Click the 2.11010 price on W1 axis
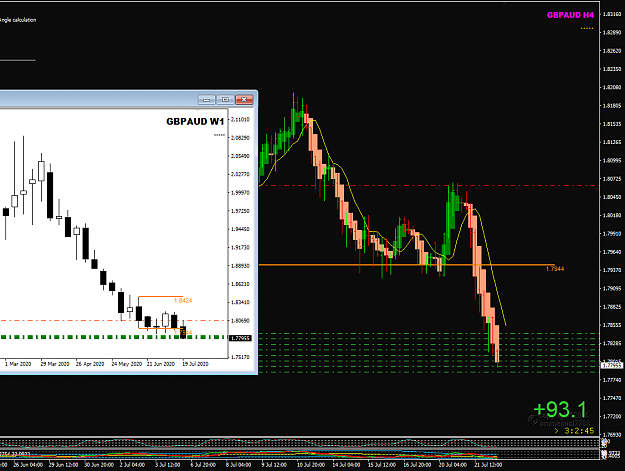The width and height of the screenshot is (625, 471). tap(240, 120)
